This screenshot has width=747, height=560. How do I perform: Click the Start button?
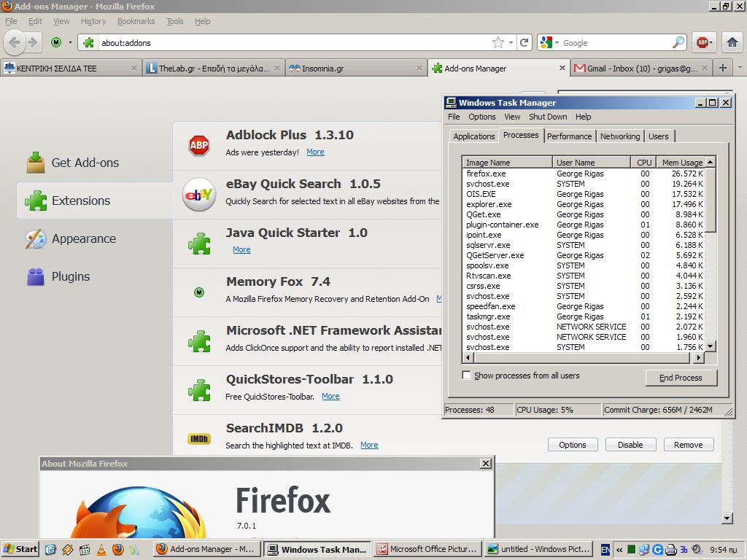pyautogui.click(x=20, y=550)
